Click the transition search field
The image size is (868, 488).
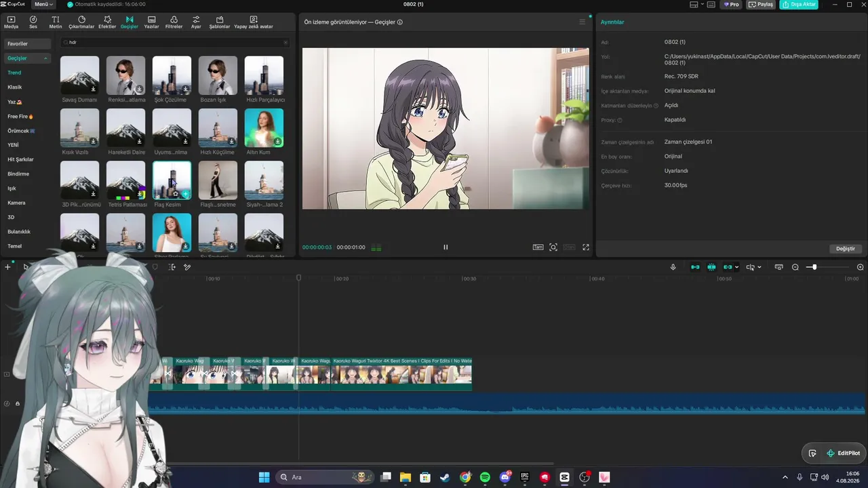tap(175, 43)
